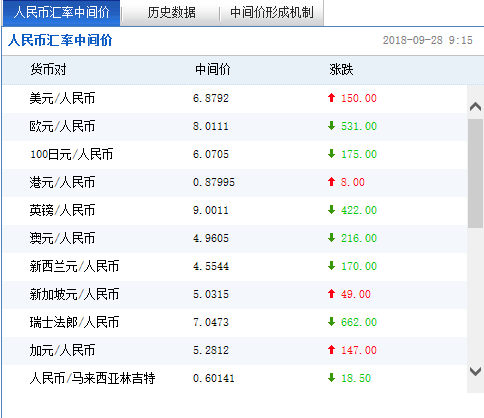Click the green down arrow in 100日元/人民币 row
484x418 pixels.
(x=331, y=154)
